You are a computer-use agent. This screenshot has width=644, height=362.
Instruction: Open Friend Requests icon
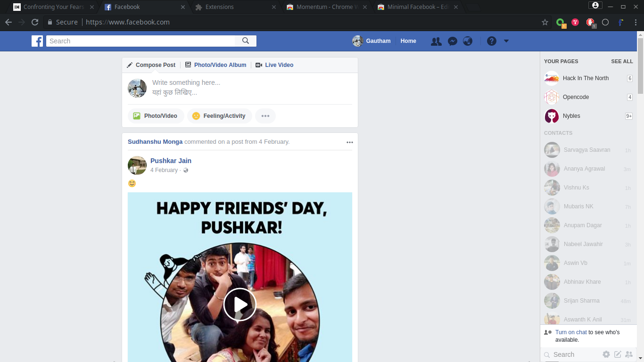click(x=437, y=41)
